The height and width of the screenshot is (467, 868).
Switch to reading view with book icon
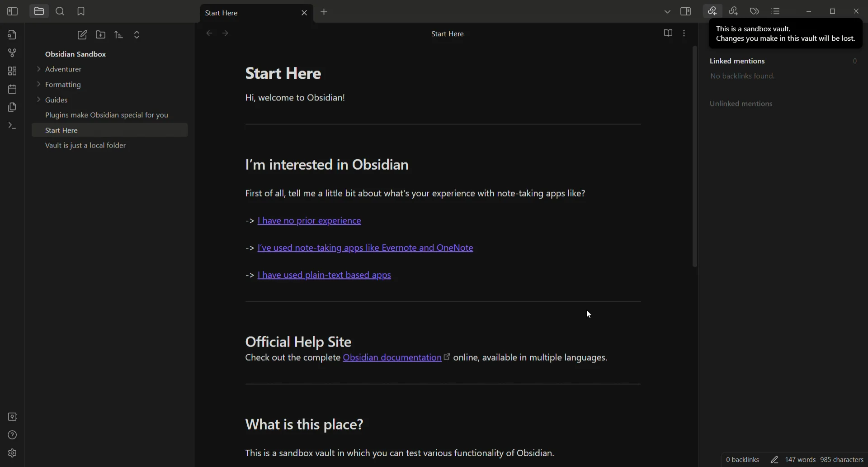668,33
